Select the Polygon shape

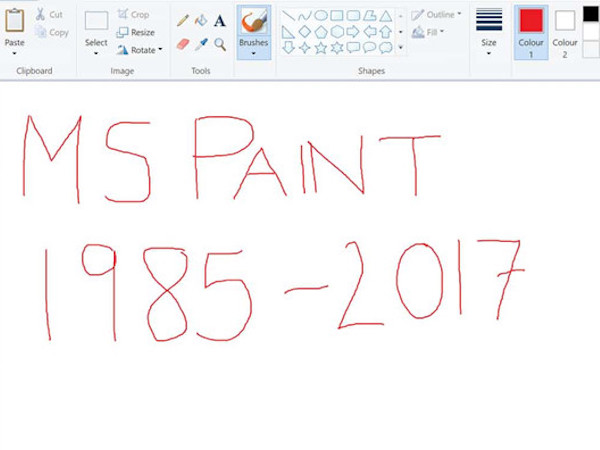click(370, 15)
